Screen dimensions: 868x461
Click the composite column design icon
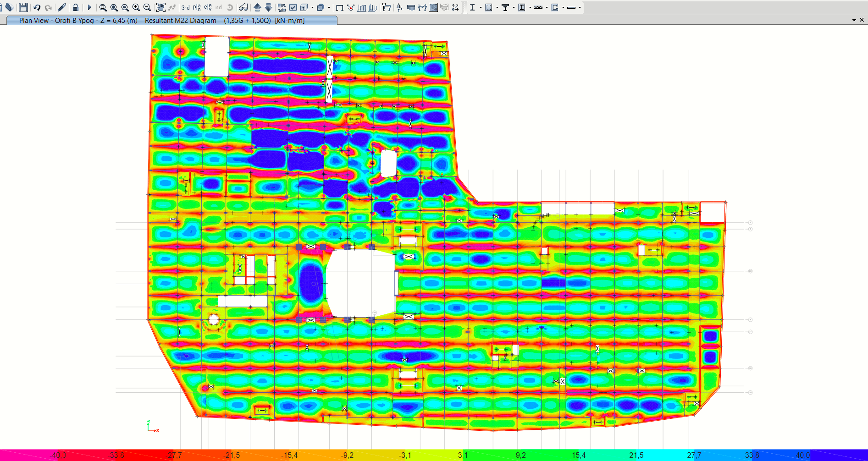tap(521, 7)
